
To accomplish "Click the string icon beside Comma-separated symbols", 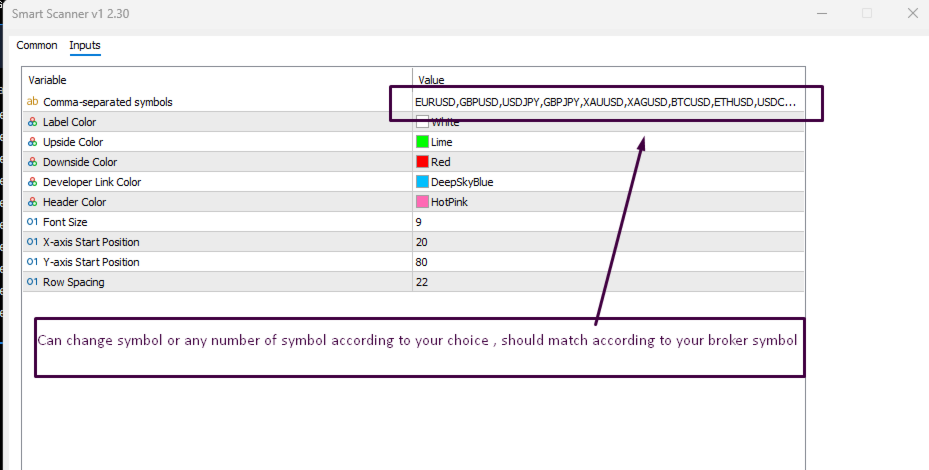I will [33, 102].
